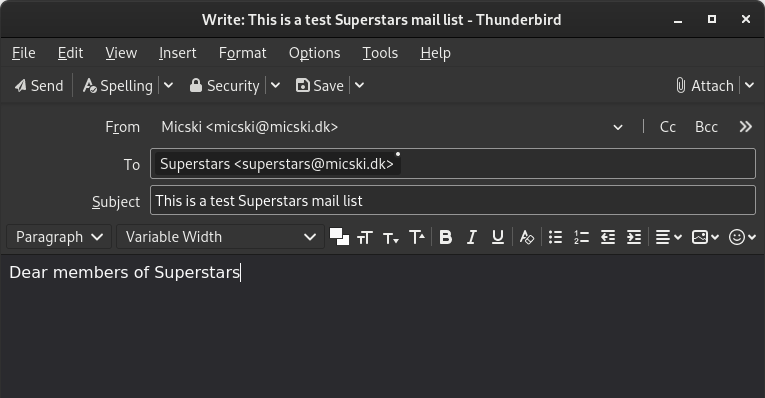Open the Format menu
Screen dimensions: 765x398
coord(242,53)
